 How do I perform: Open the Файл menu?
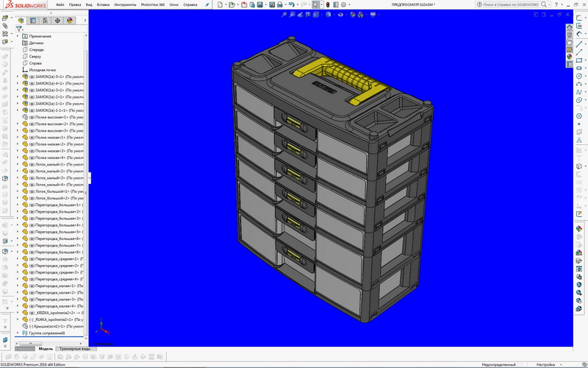pos(60,5)
